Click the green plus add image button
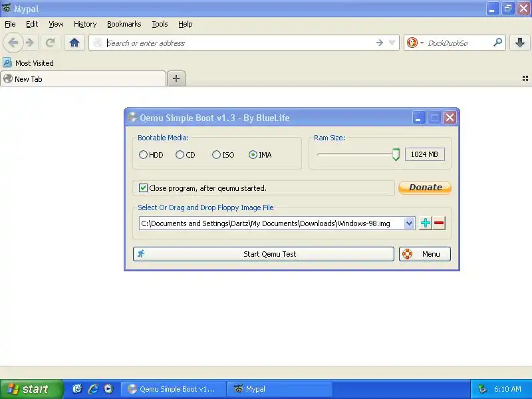 (426, 223)
